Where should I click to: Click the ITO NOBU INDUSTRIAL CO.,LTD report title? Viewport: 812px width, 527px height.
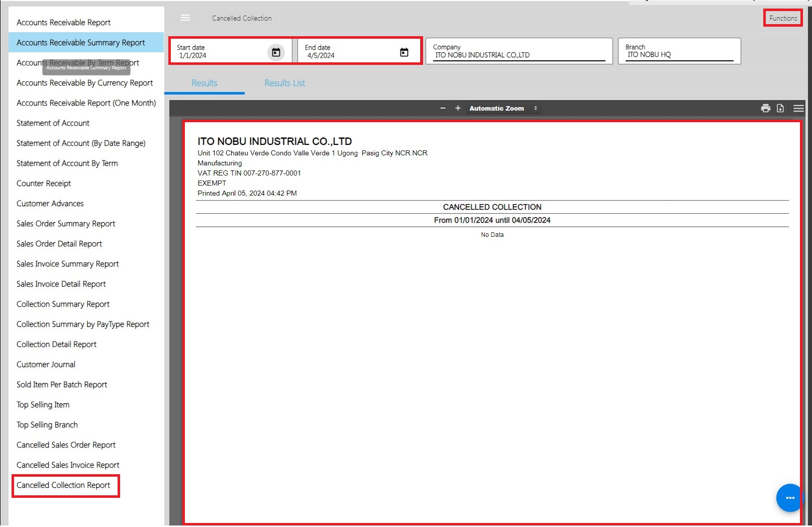274,141
